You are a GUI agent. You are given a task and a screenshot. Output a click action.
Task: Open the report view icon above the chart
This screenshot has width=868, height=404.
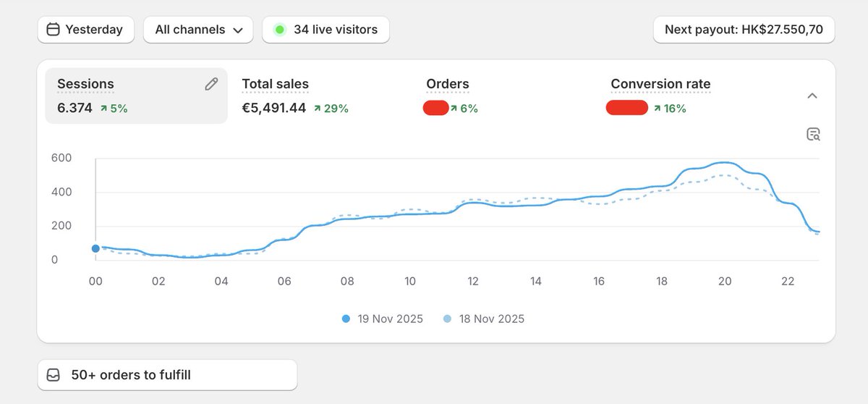point(813,134)
